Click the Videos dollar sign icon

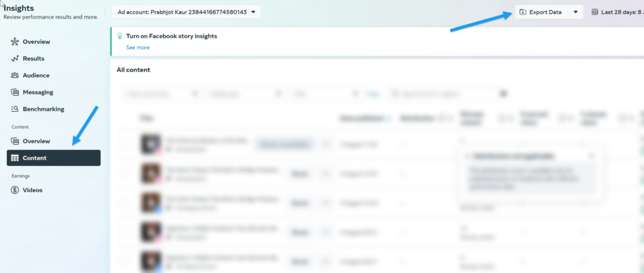coord(14,190)
